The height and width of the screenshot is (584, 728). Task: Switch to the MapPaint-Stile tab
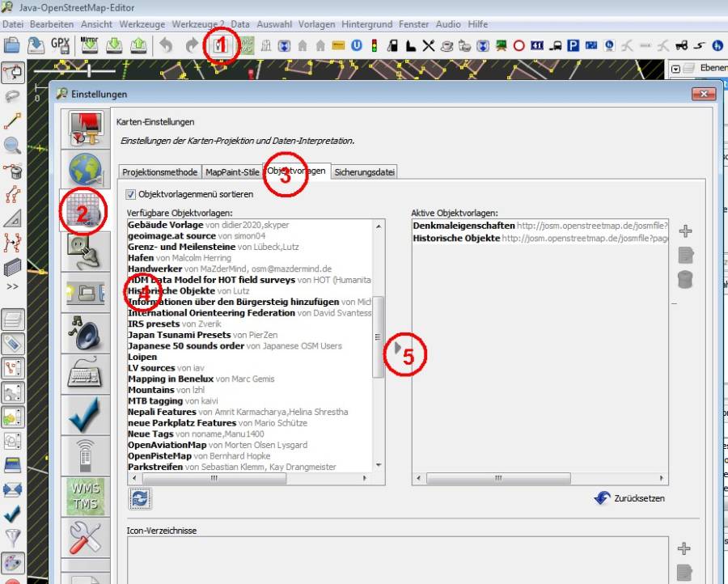[232, 172]
